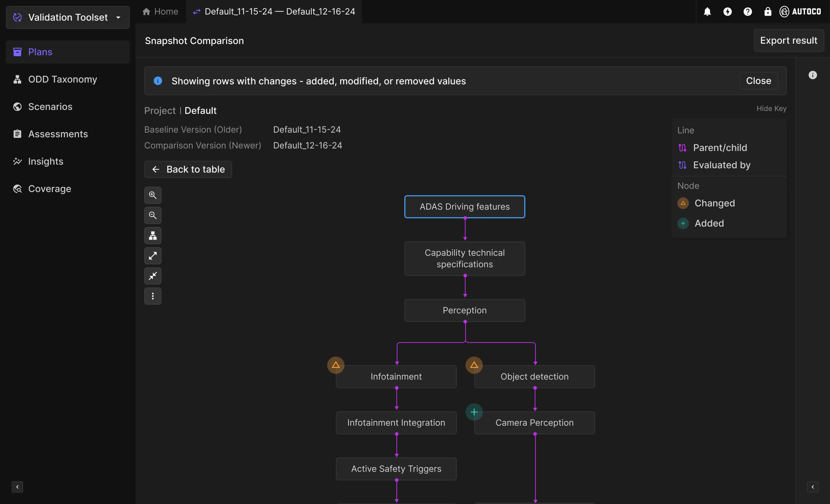The height and width of the screenshot is (504, 830).
Task: Click the Object detection node
Action: (x=535, y=376)
